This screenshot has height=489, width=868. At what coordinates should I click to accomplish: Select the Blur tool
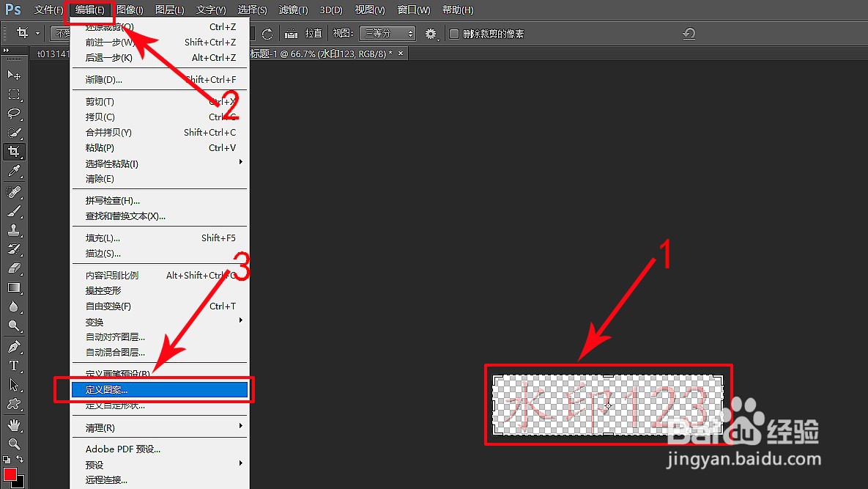[14, 306]
